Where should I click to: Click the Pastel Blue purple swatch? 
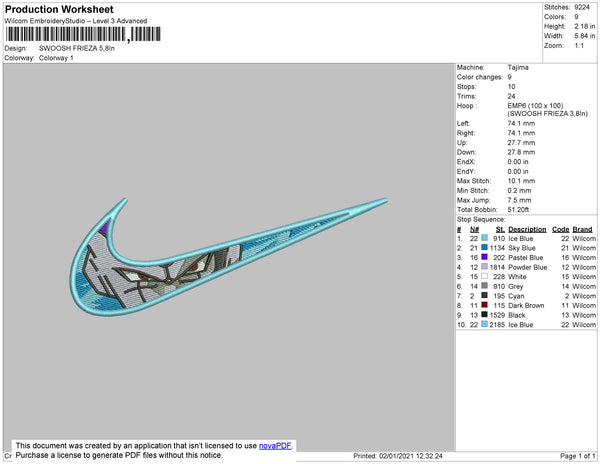point(484,257)
